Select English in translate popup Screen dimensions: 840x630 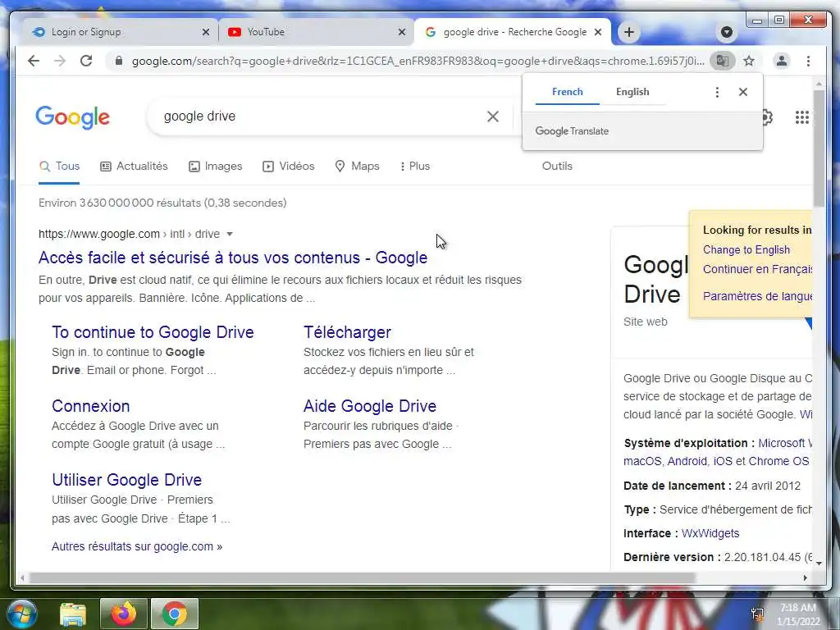632,92
